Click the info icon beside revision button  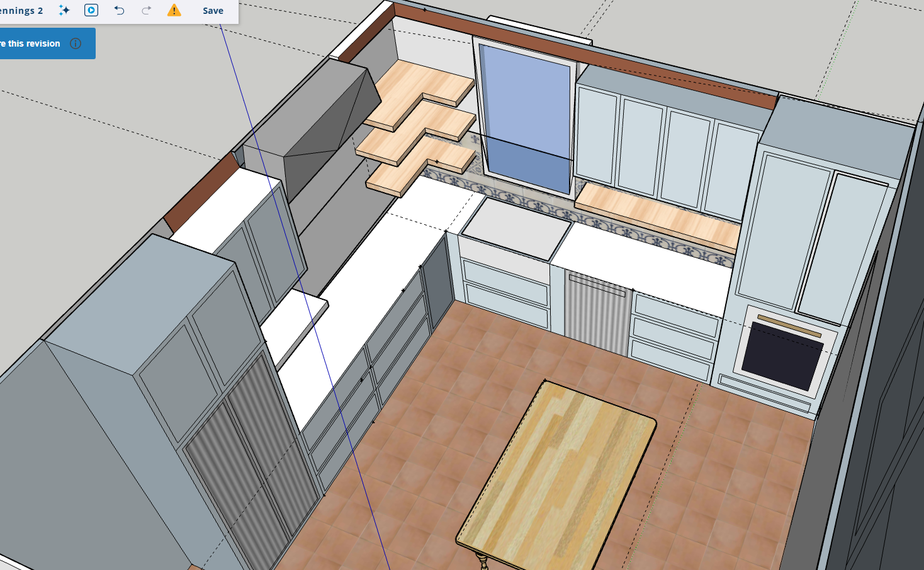76,43
